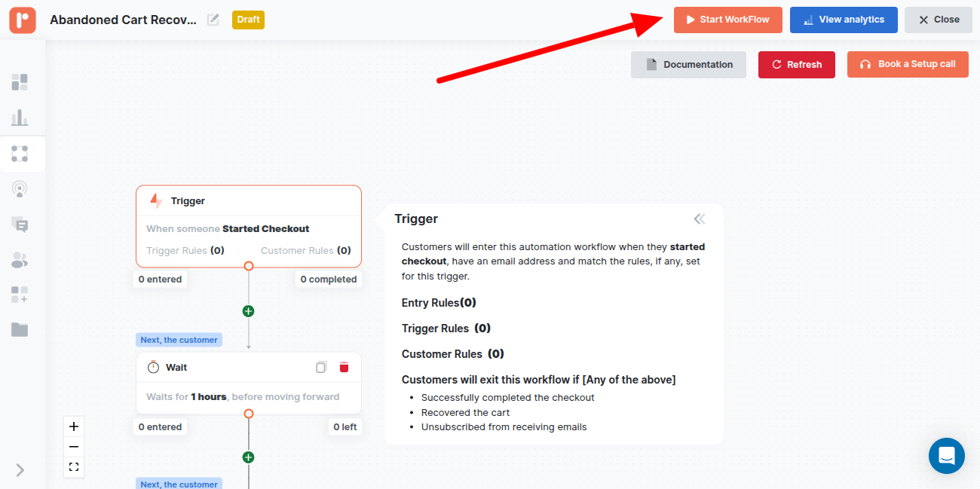Open the support chat bubble

(947, 456)
